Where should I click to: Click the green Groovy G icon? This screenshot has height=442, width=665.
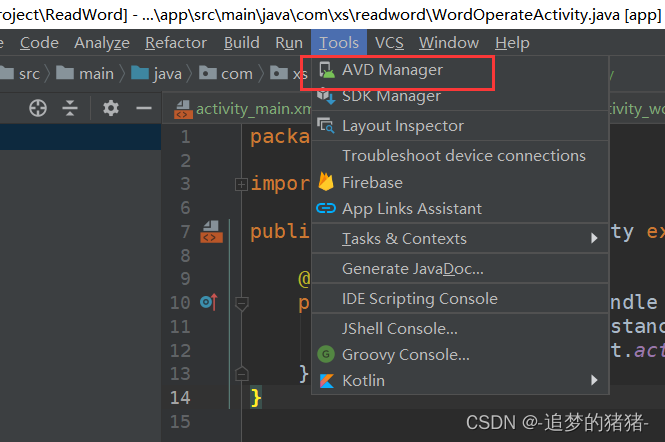326,354
